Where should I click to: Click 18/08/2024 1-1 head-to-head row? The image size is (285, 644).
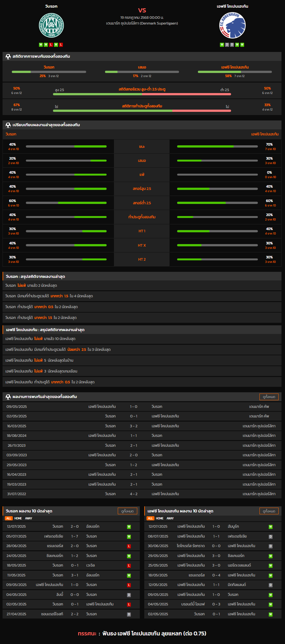142,436
